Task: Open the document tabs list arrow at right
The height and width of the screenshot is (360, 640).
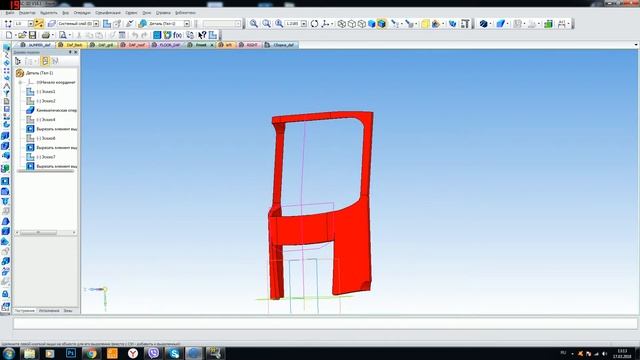Action: (636, 45)
